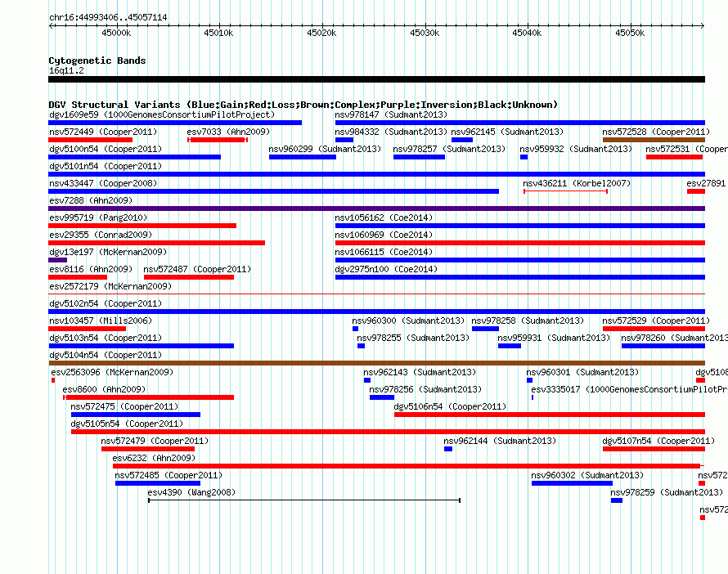This screenshot has width=728, height=574.
Task: Click the purple esv7288 inversion bar
Action: 376,209
